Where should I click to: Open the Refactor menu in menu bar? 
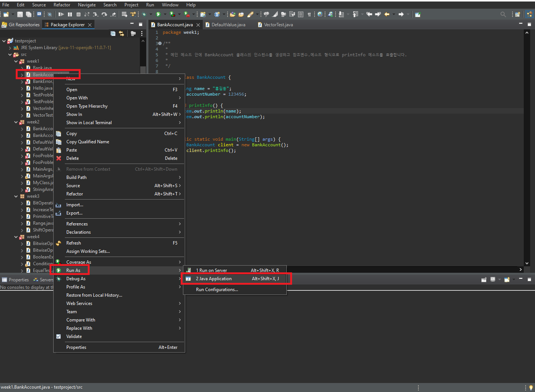click(x=62, y=5)
